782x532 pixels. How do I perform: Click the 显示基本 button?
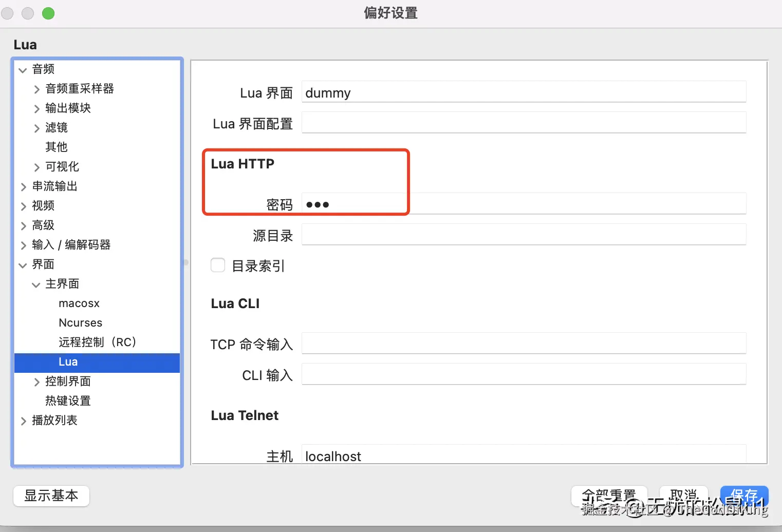tap(51, 496)
